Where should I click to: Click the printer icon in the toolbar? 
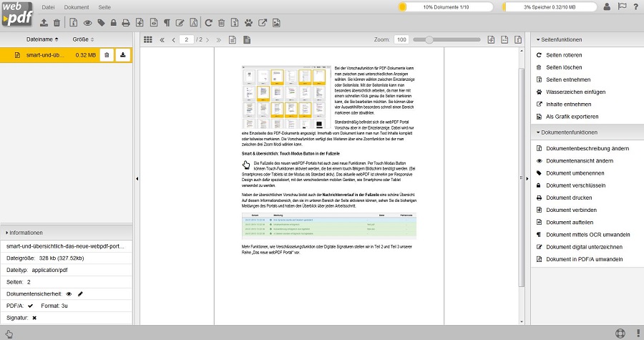[x=126, y=23]
